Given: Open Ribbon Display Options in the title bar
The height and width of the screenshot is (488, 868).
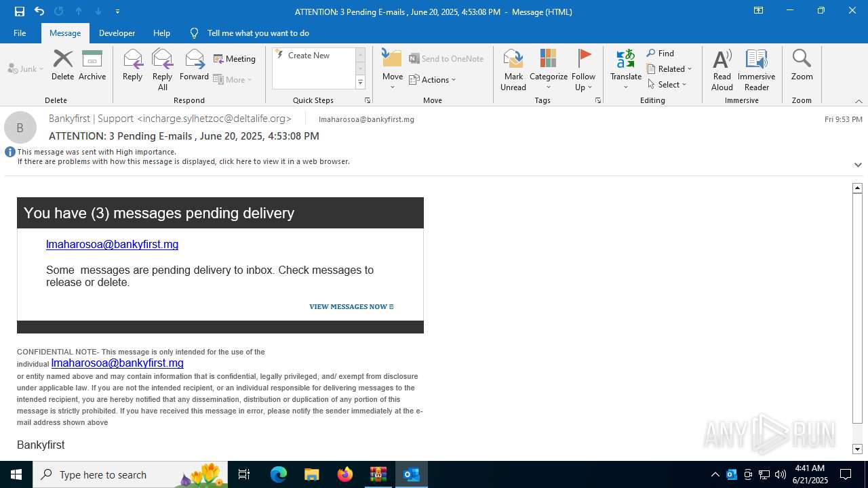Looking at the screenshot, I should coord(758,11).
